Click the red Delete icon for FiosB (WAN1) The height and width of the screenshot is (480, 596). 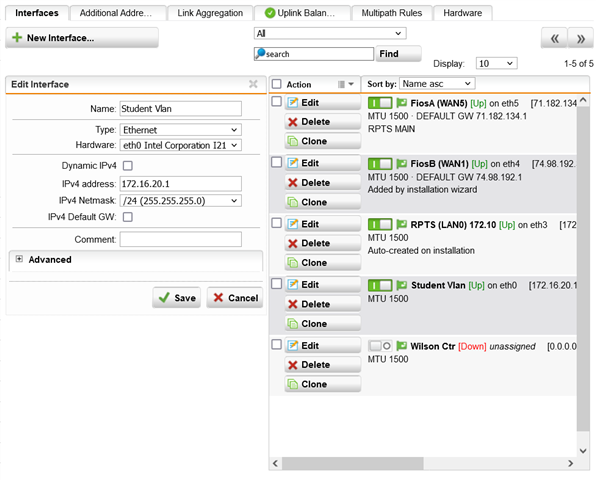point(292,183)
